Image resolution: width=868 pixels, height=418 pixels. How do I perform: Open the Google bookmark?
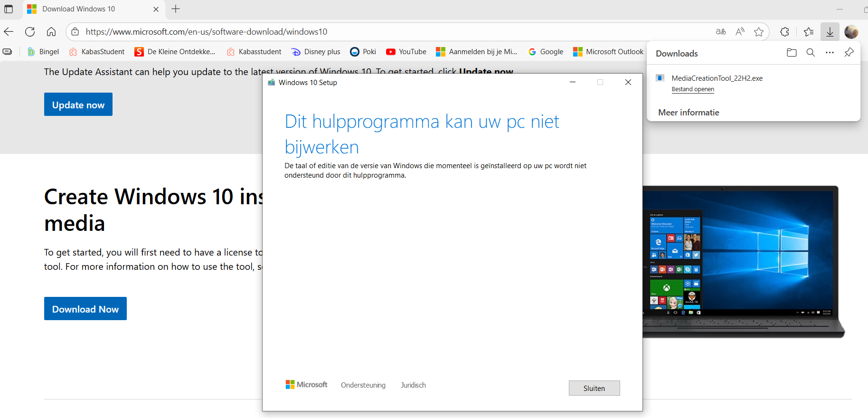tap(546, 52)
